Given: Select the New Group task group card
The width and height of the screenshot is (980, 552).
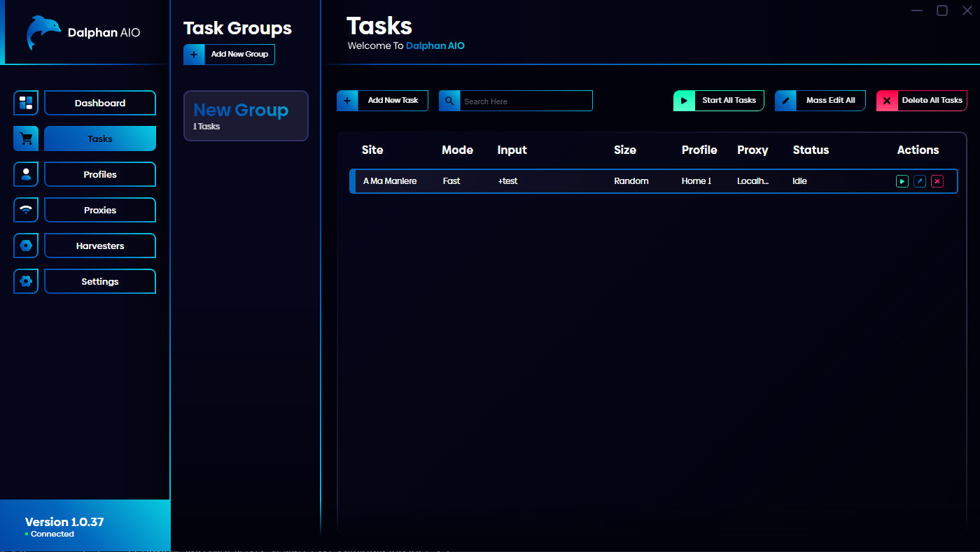Looking at the screenshot, I should point(246,116).
